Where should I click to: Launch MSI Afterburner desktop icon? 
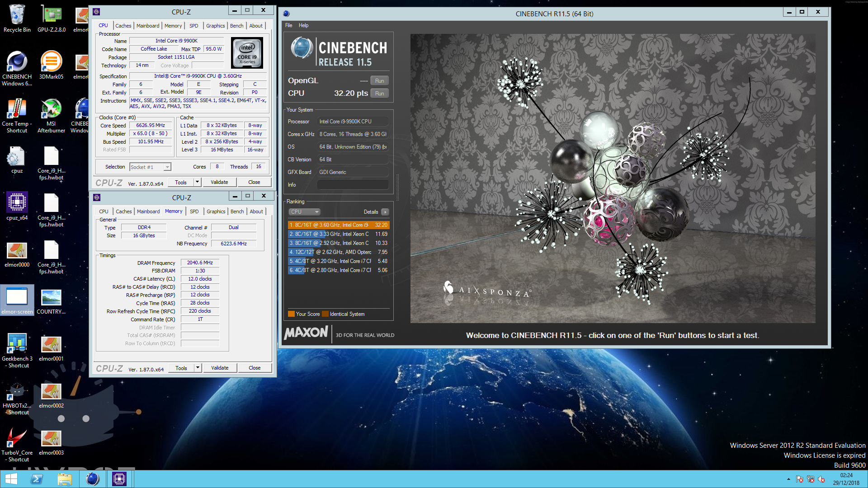pos(51,116)
